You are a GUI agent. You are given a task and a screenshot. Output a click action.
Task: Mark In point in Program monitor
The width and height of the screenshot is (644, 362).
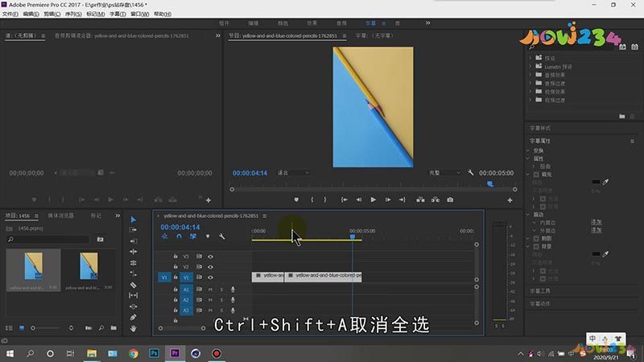(312, 200)
